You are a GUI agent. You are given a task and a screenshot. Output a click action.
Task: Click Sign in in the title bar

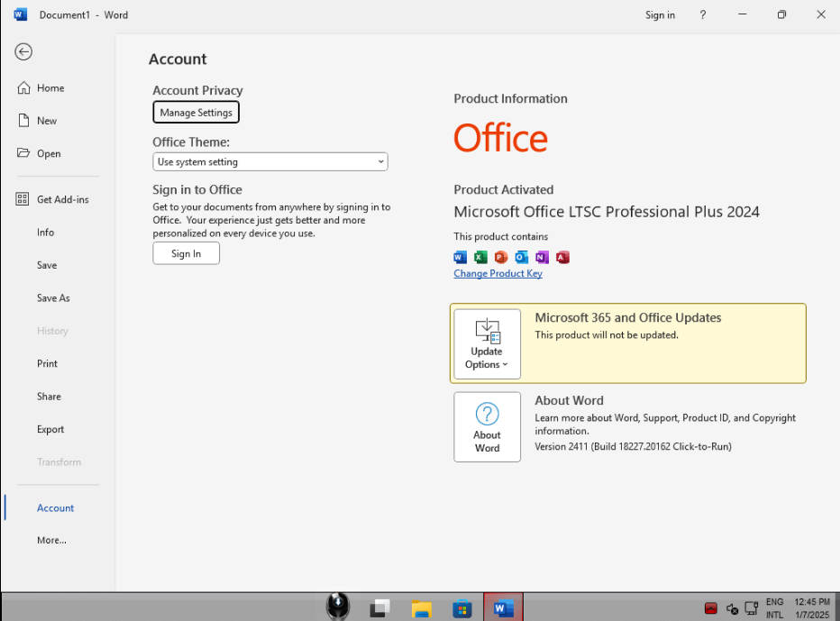click(660, 15)
